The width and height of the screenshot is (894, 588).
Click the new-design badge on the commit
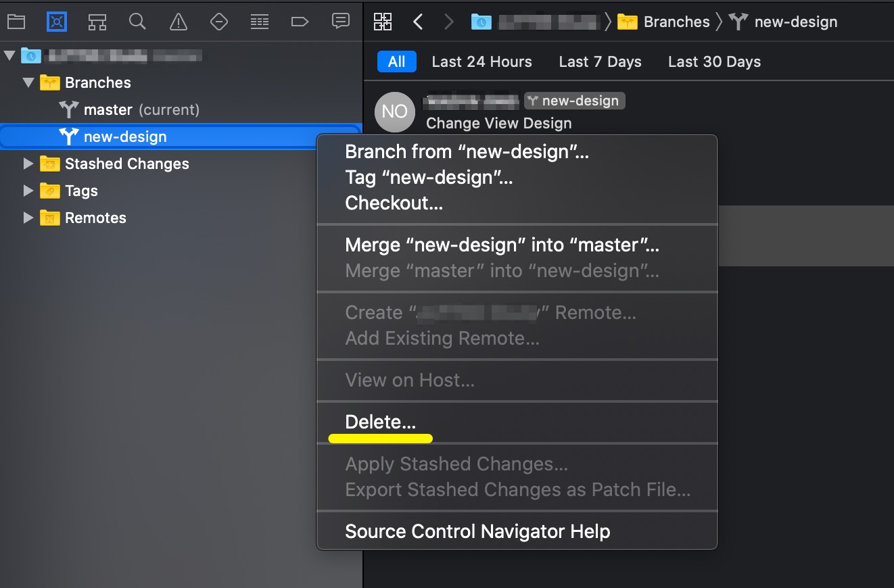pyautogui.click(x=575, y=101)
